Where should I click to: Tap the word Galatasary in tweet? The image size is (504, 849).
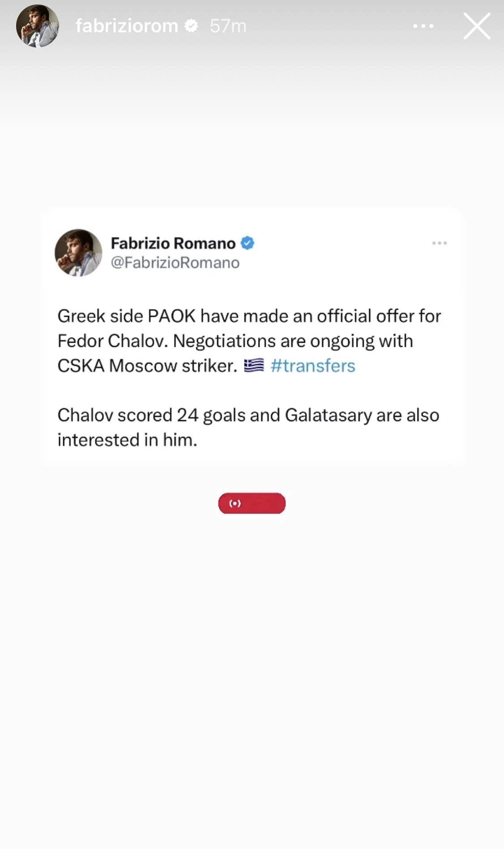[x=328, y=415]
